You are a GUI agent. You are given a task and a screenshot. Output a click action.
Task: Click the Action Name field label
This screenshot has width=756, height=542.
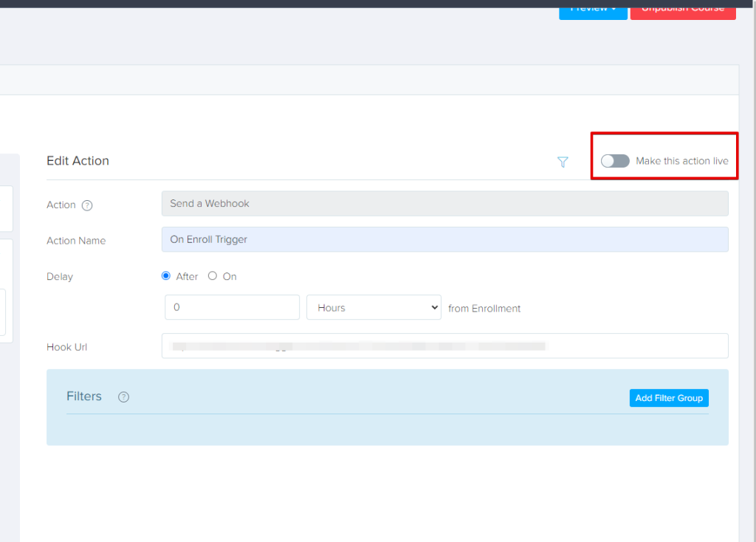point(76,241)
